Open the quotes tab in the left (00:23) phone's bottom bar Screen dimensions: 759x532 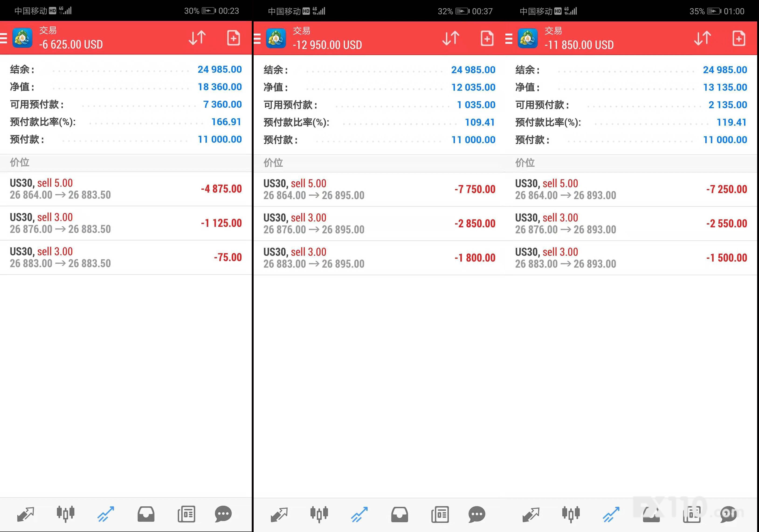click(25, 514)
